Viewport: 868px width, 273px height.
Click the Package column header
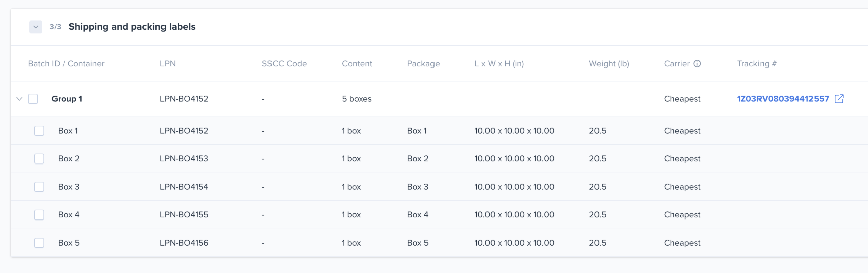tap(423, 64)
